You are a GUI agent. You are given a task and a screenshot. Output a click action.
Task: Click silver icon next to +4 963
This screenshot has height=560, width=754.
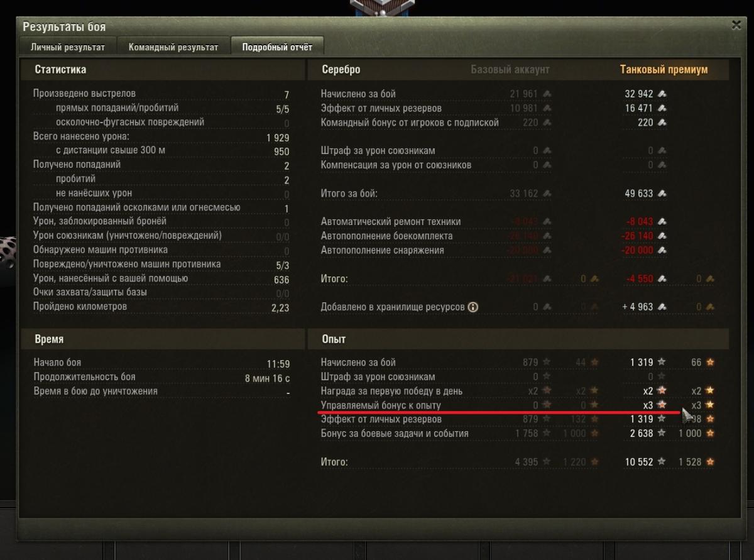pyautogui.click(x=662, y=307)
